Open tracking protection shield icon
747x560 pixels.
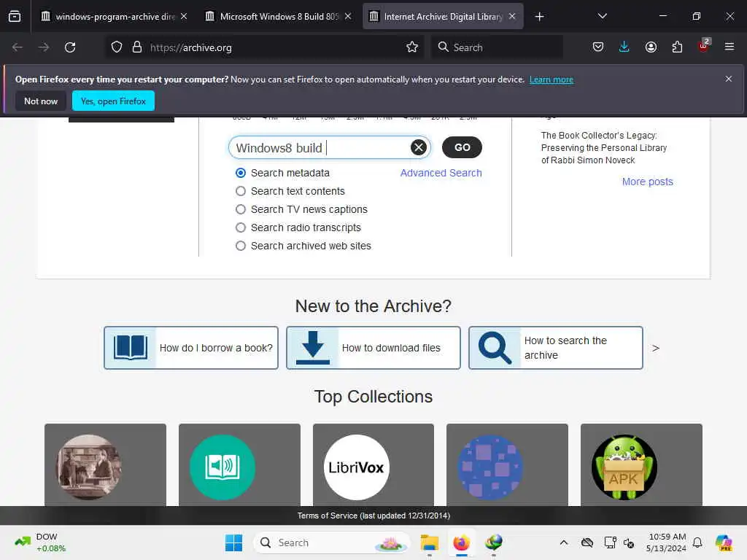click(x=117, y=47)
